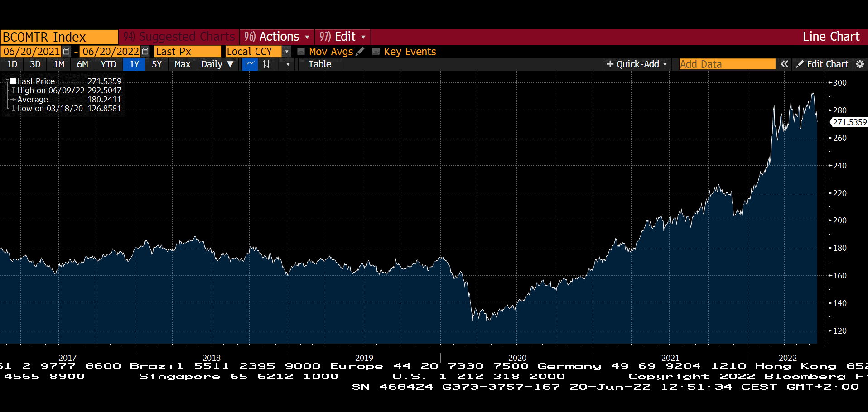Open the end date calendar picker
Viewport: 868px width, 412px height.
[145, 52]
